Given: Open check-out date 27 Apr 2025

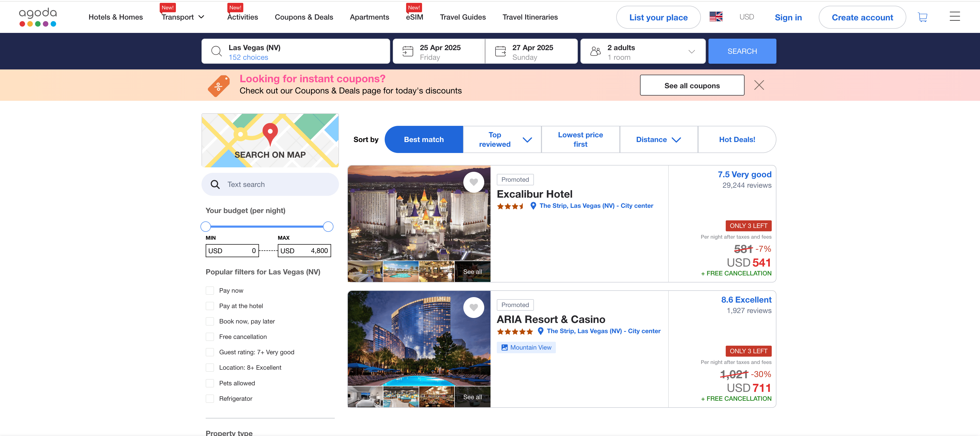Looking at the screenshot, I should pyautogui.click(x=532, y=51).
